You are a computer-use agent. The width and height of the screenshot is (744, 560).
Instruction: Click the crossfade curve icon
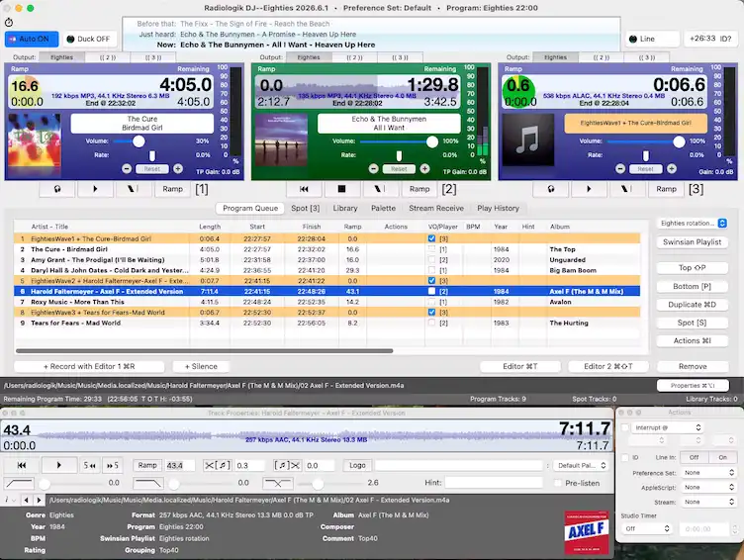(278, 483)
